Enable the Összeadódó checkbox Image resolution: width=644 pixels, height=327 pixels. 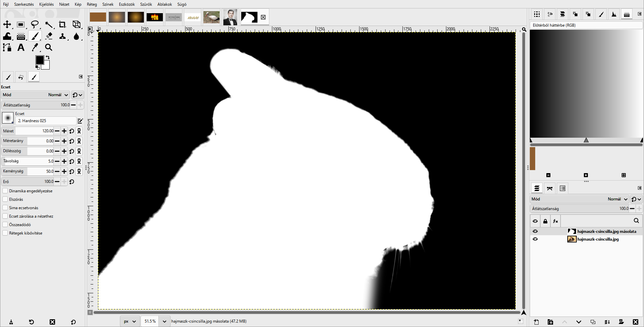click(x=5, y=225)
